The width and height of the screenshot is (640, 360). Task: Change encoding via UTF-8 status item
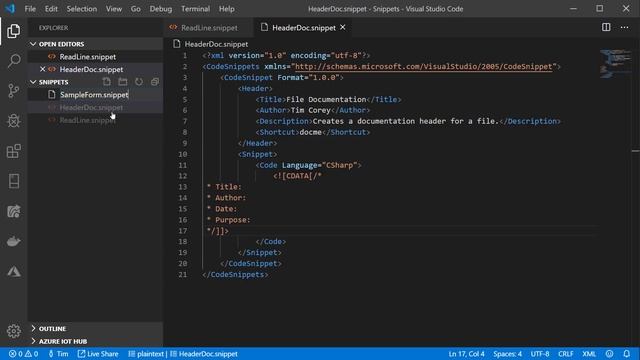click(x=540, y=354)
